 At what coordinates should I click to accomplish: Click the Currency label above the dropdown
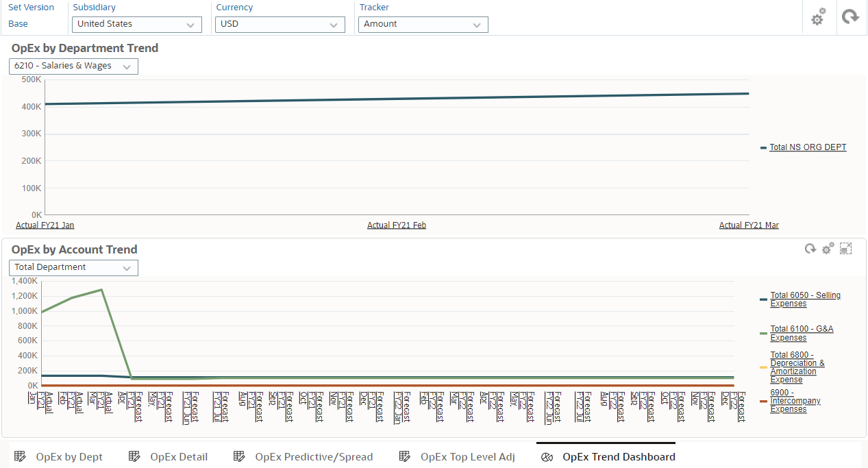tap(234, 8)
